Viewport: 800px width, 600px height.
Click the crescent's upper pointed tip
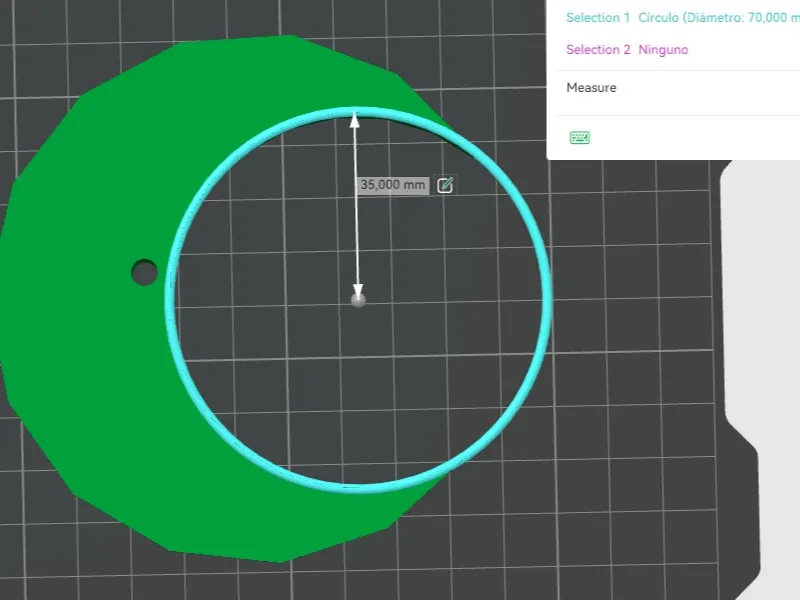click(439, 118)
